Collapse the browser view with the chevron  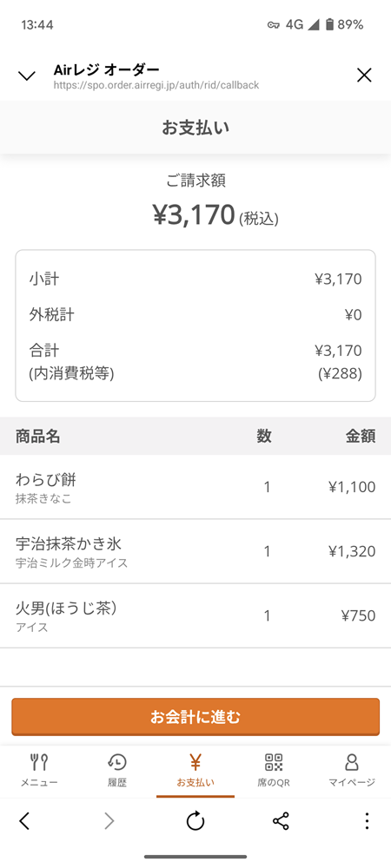point(27,76)
